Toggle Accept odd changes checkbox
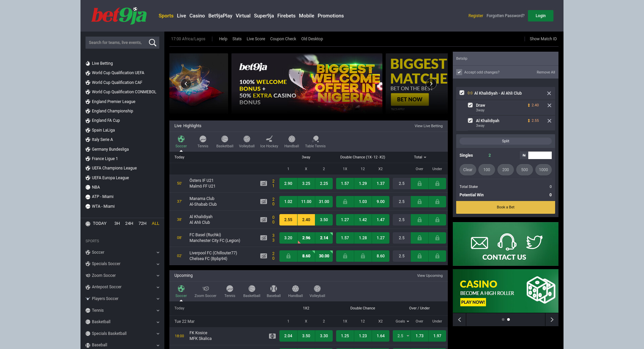The height and width of the screenshot is (349, 644). 459,72
